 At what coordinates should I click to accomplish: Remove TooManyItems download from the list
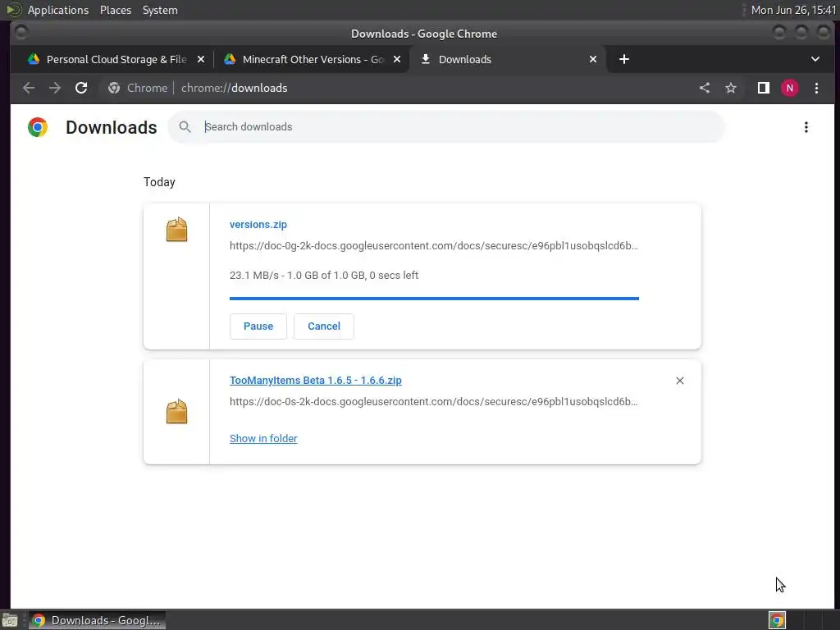680,381
